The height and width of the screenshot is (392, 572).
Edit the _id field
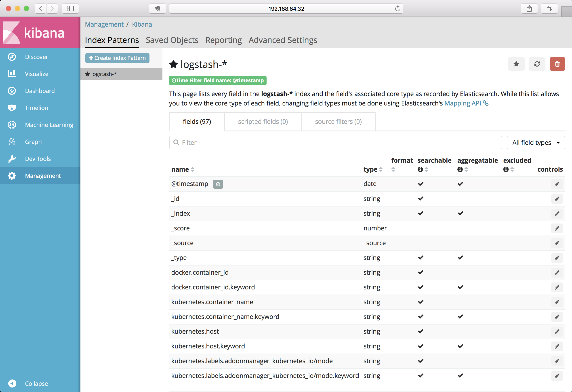click(557, 199)
